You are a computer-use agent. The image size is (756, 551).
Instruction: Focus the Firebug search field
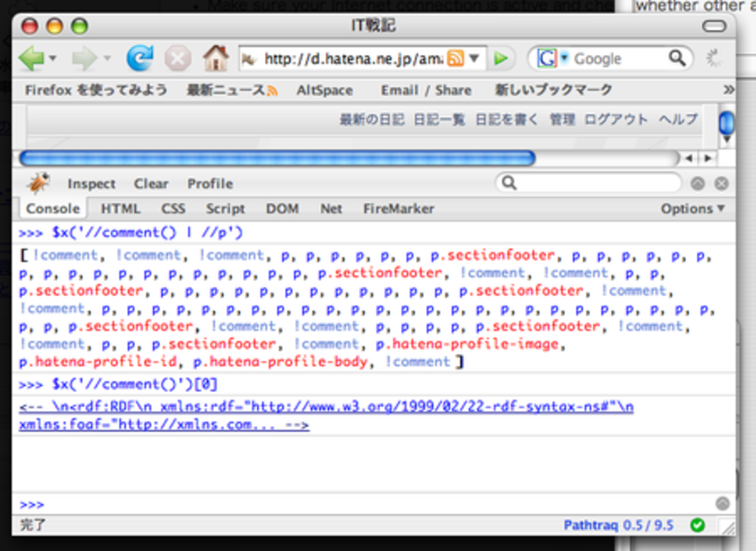[588, 183]
